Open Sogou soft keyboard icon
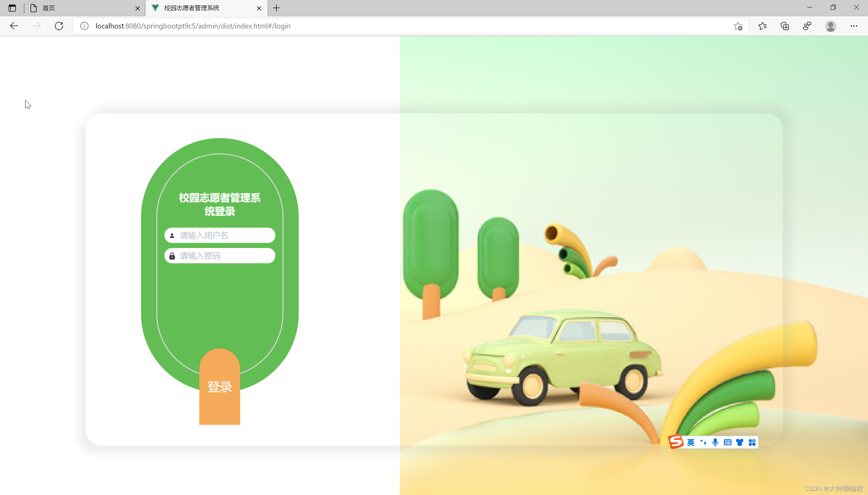This screenshot has width=868, height=495. coord(727,442)
